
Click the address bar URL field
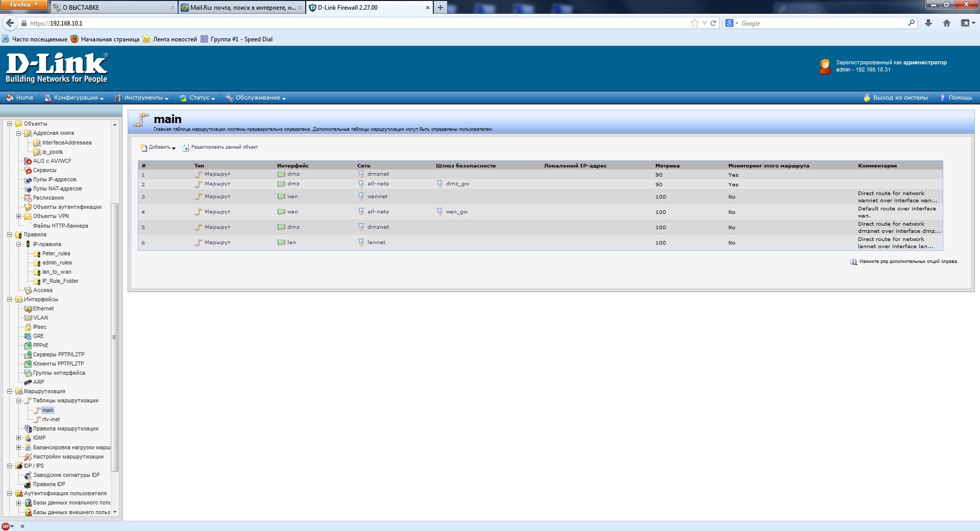pos(357,23)
